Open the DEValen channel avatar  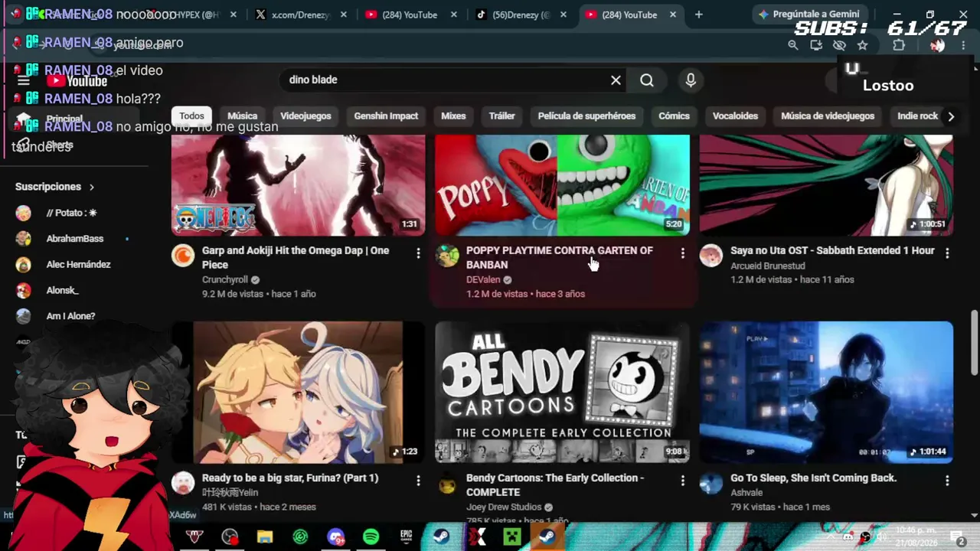pyautogui.click(x=447, y=256)
